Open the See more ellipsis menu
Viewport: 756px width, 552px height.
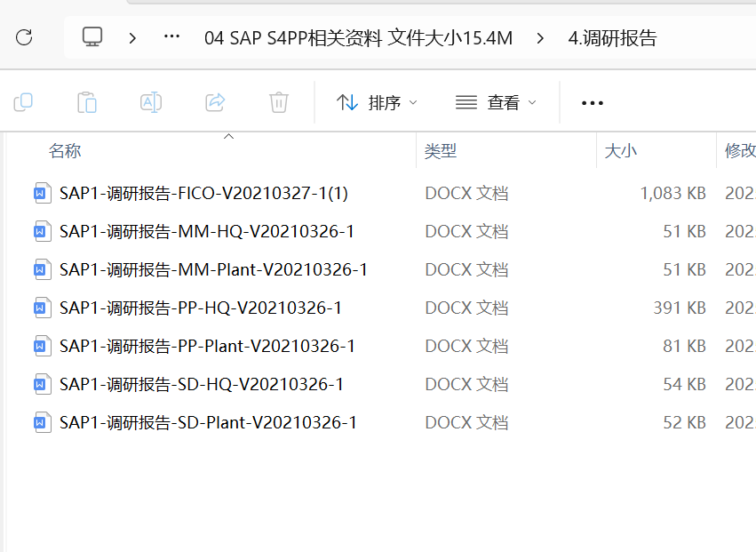(592, 103)
